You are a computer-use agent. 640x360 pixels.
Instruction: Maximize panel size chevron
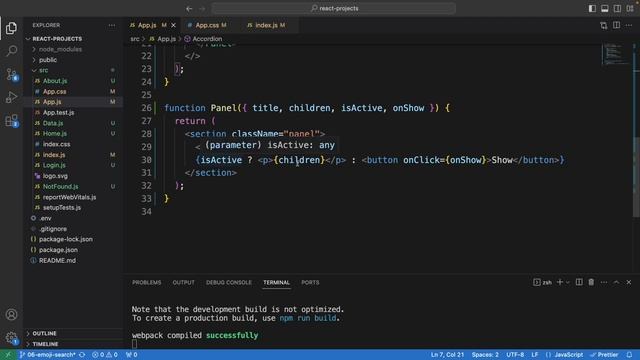click(616, 282)
